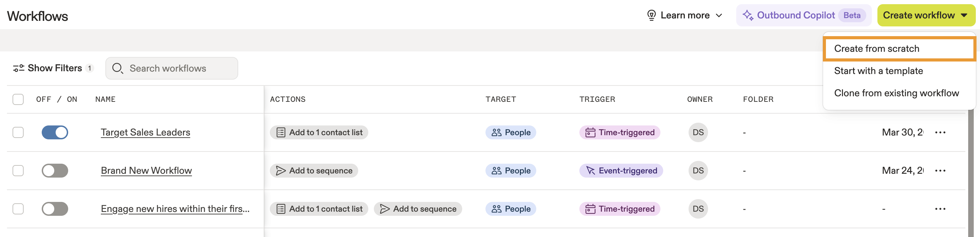Click the Show Filters sliders icon

coord(18,68)
